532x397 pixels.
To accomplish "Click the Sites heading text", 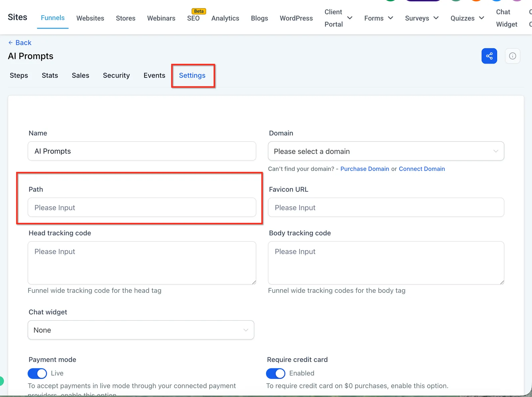I will (18, 17).
